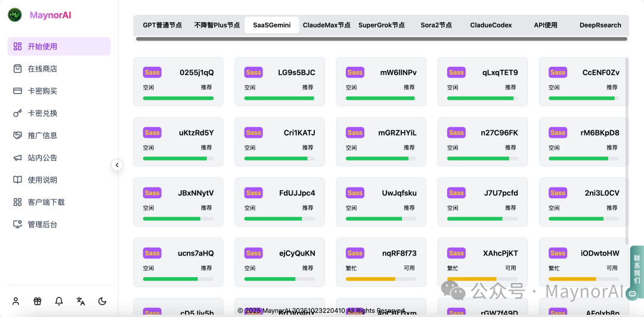The height and width of the screenshot is (317, 644).
Task: Open the gift icon in sidebar footer
Action: coord(38,301)
